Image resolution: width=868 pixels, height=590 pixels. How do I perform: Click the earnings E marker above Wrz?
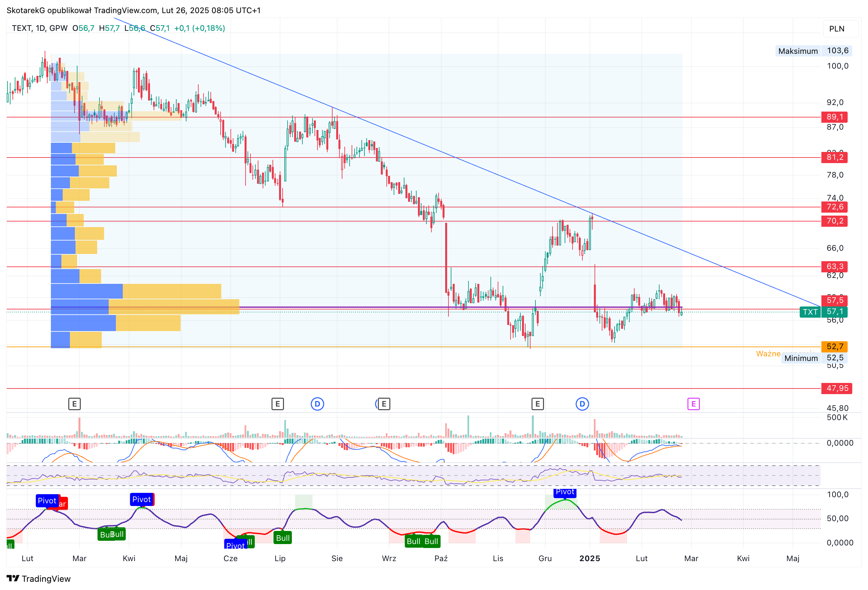tap(383, 404)
